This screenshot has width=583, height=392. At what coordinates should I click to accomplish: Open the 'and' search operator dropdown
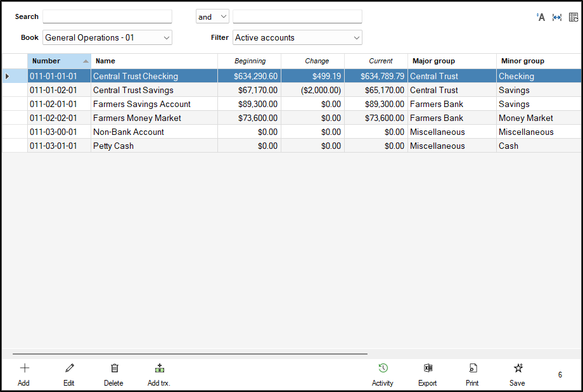pyautogui.click(x=212, y=16)
